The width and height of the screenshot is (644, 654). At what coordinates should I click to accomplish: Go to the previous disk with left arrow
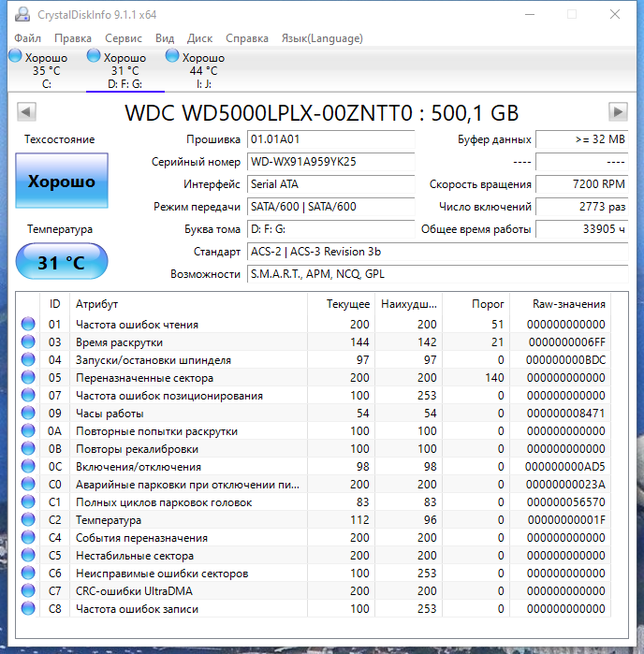click(26, 112)
